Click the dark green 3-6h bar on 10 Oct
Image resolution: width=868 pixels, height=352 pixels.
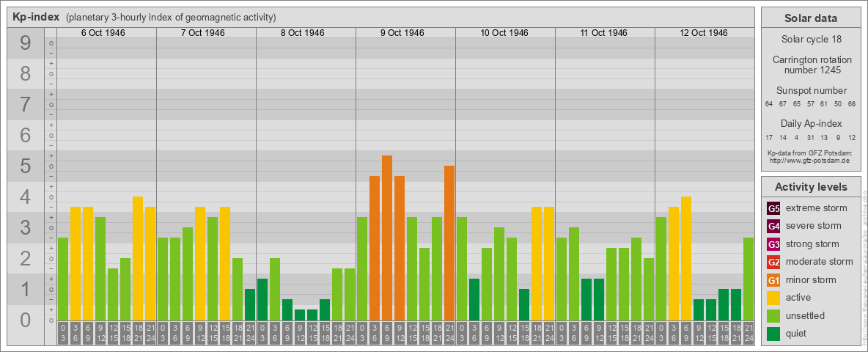pyautogui.click(x=474, y=299)
